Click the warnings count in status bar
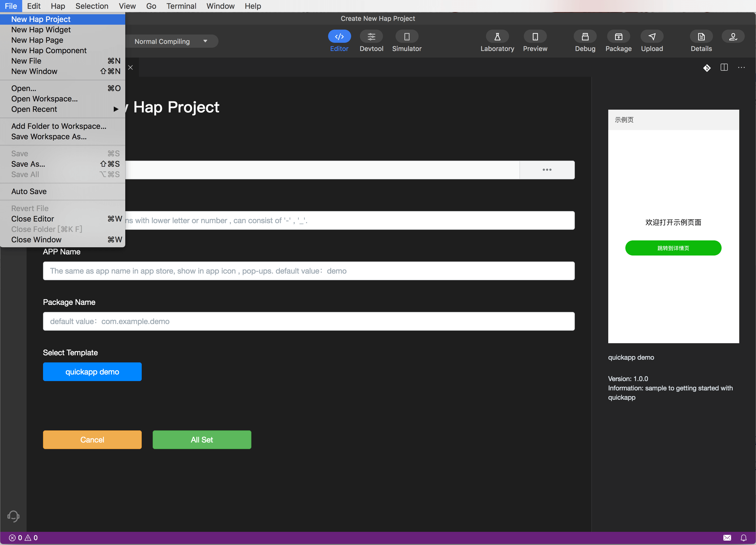Viewport: 756px width, 545px height. click(31, 538)
